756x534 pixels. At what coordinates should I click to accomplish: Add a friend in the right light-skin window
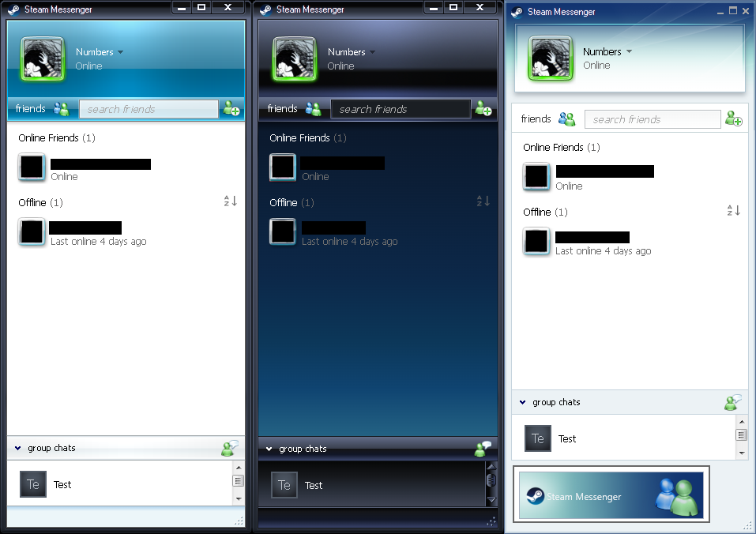coord(734,118)
